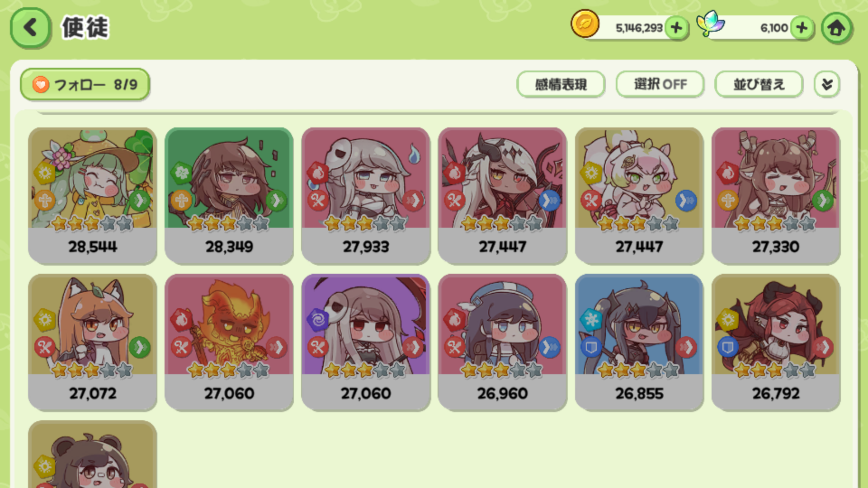Pick the fox-eared apostle with 27,072

93,343
